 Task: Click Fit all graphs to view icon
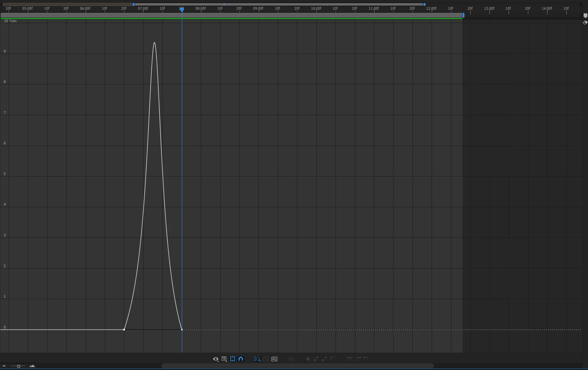pyautogui.click(x=274, y=359)
